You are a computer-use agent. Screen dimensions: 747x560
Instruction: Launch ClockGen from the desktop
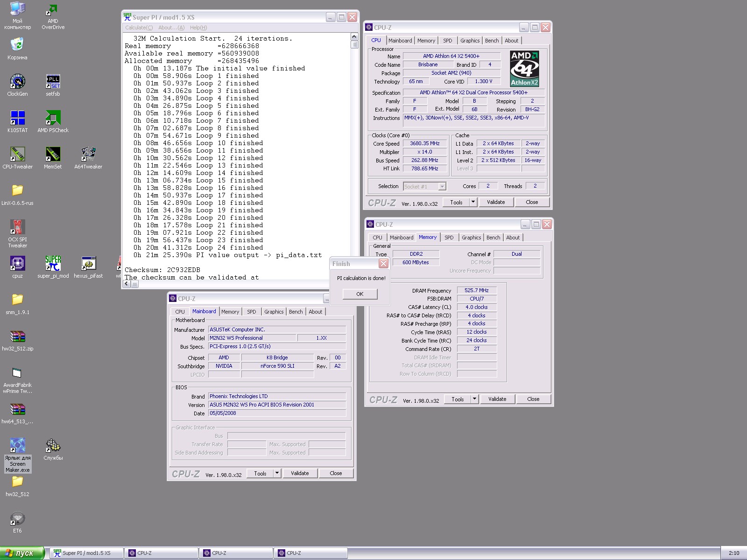17,85
